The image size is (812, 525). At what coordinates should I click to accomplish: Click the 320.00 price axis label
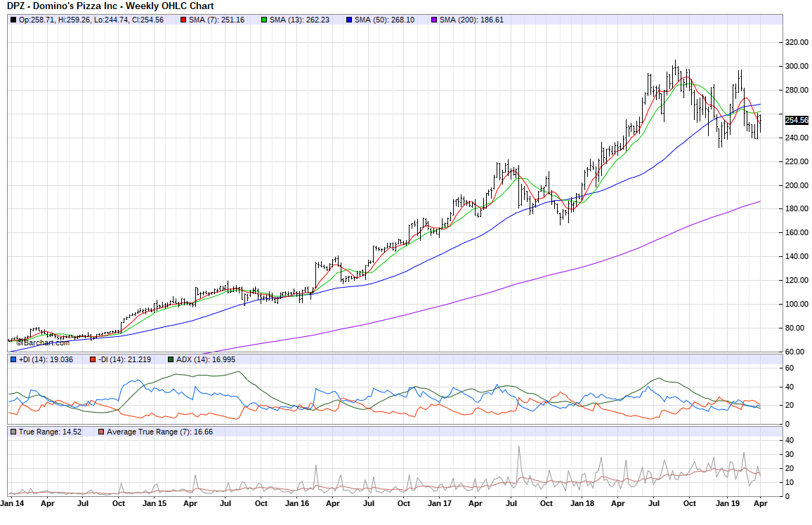796,42
